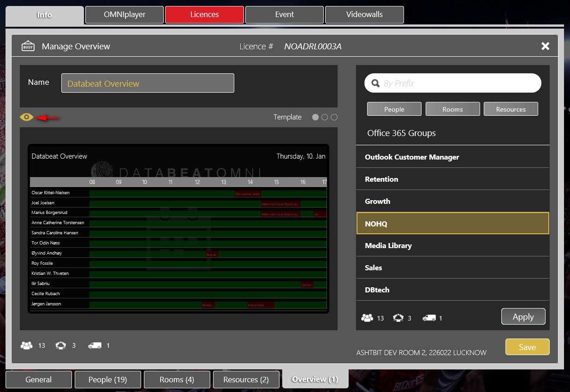Click the Office 365 Groups heading
The width and height of the screenshot is (570, 392).
point(401,133)
